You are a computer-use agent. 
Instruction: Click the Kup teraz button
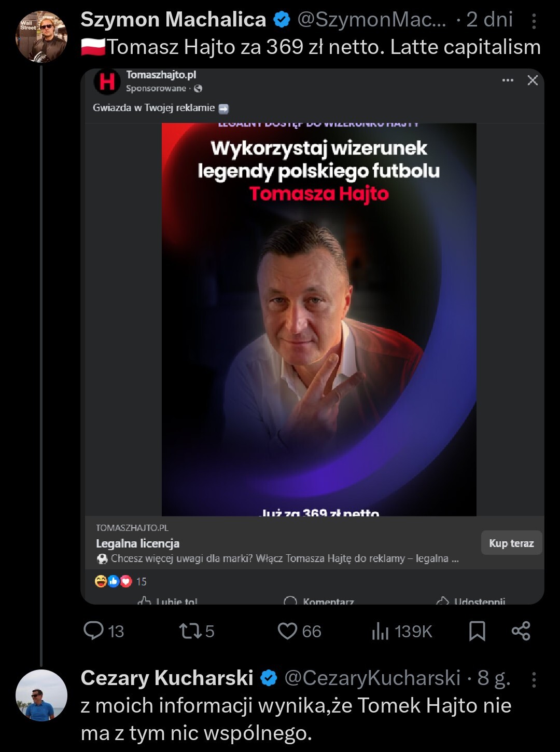tap(511, 543)
